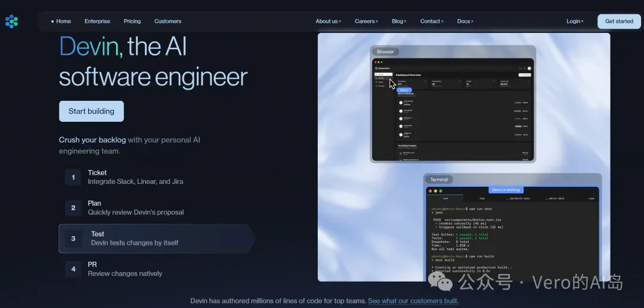
Task: Click Review changes natively text
Action: (x=125, y=273)
